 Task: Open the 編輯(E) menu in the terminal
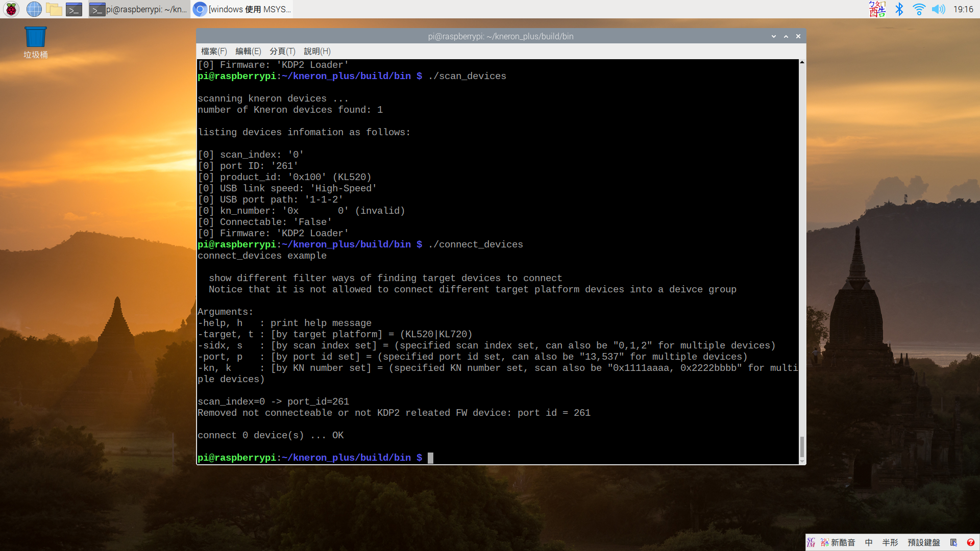pyautogui.click(x=248, y=51)
